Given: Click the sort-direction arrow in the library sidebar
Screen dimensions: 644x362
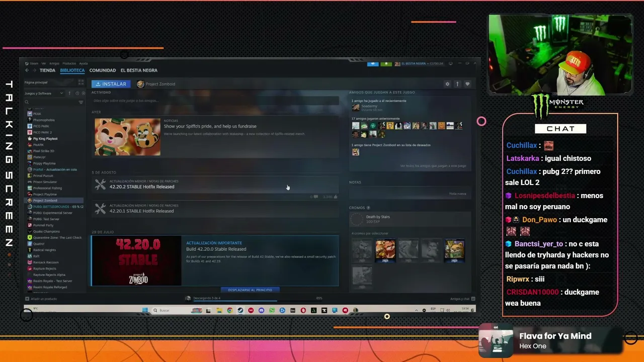Looking at the screenshot, I should tap(69, 93).
